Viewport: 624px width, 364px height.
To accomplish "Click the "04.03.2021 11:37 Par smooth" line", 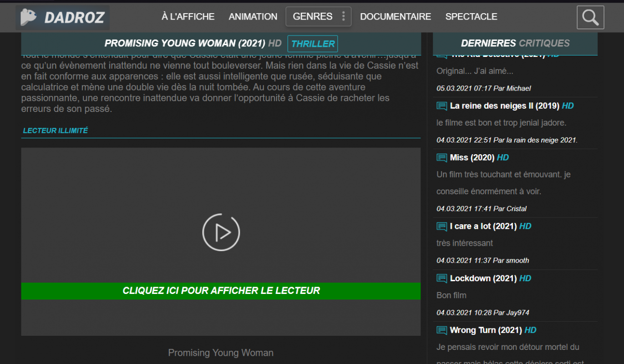I will click(x=483, y=261).
